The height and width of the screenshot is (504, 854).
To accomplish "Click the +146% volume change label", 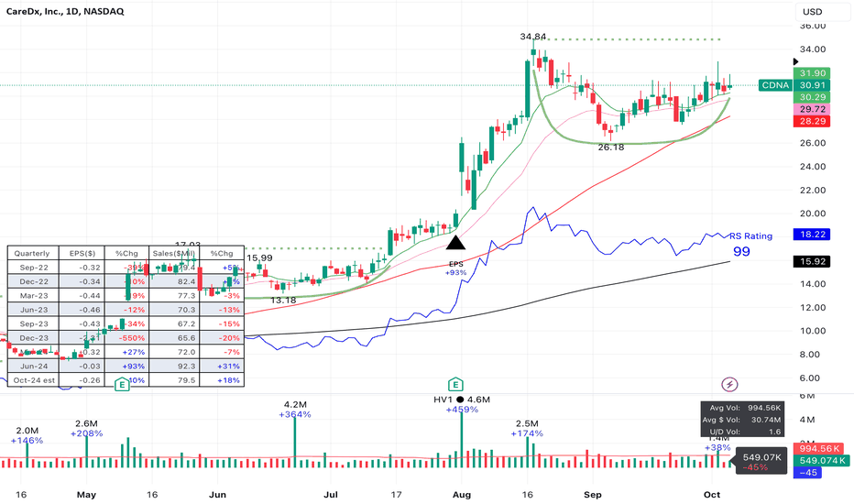I will (x=27, y=440).
